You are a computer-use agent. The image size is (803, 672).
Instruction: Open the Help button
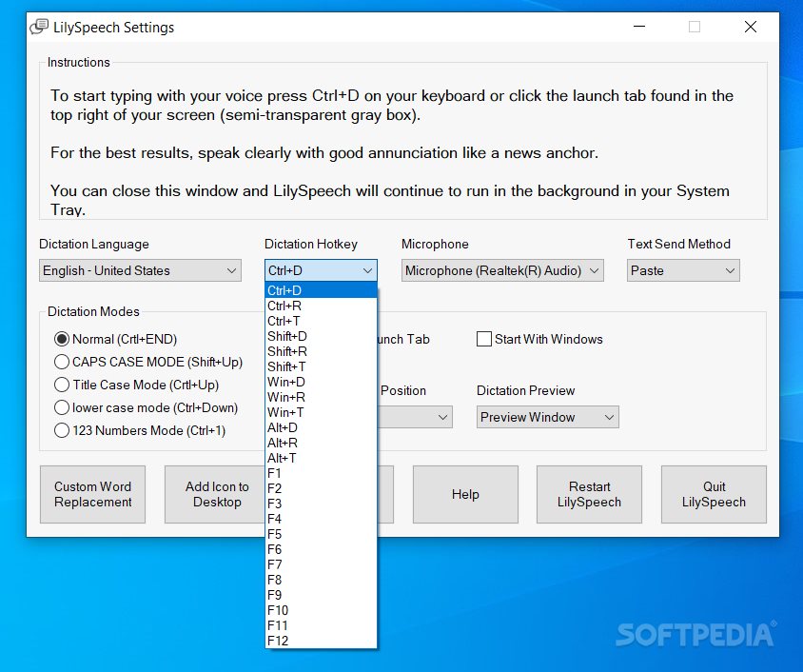pos(465,494)
